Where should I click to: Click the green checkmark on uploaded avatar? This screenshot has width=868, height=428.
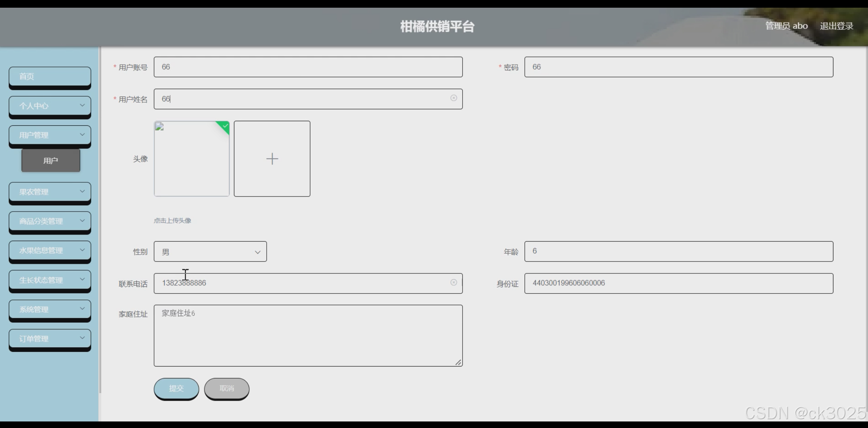pos(225,126)
